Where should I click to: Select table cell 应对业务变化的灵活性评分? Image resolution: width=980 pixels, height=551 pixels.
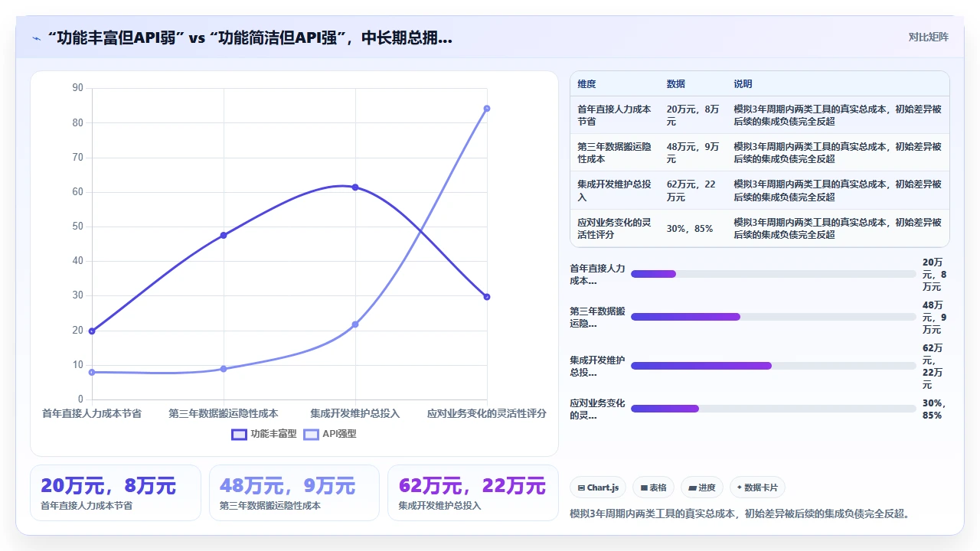pyautogui.click(x=614, y=228)
